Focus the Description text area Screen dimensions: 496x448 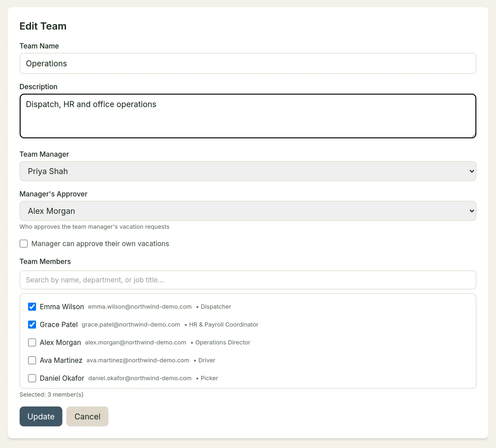point(248,116)
